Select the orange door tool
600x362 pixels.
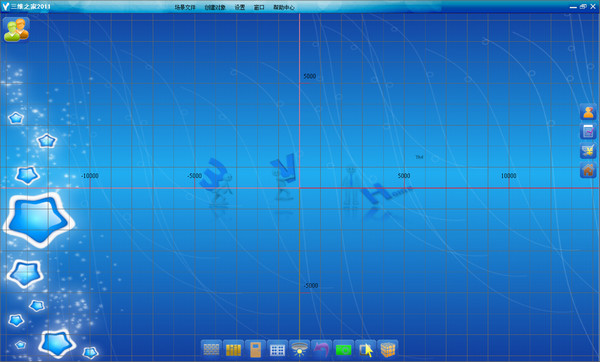255,349
